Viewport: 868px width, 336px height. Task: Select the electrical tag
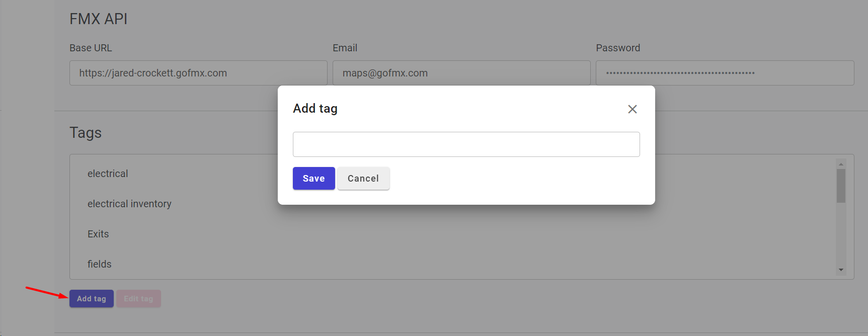pos(107,173)
